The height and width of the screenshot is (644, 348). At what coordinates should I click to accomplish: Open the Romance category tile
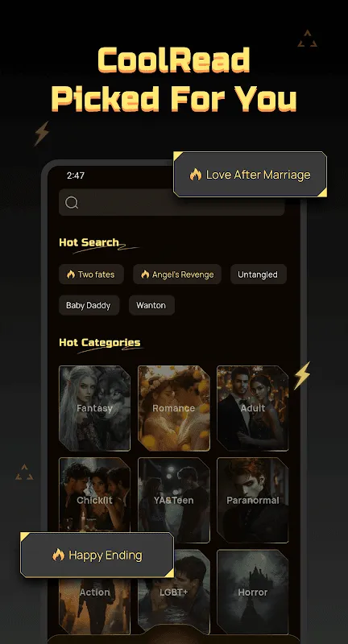pos(174,408)
